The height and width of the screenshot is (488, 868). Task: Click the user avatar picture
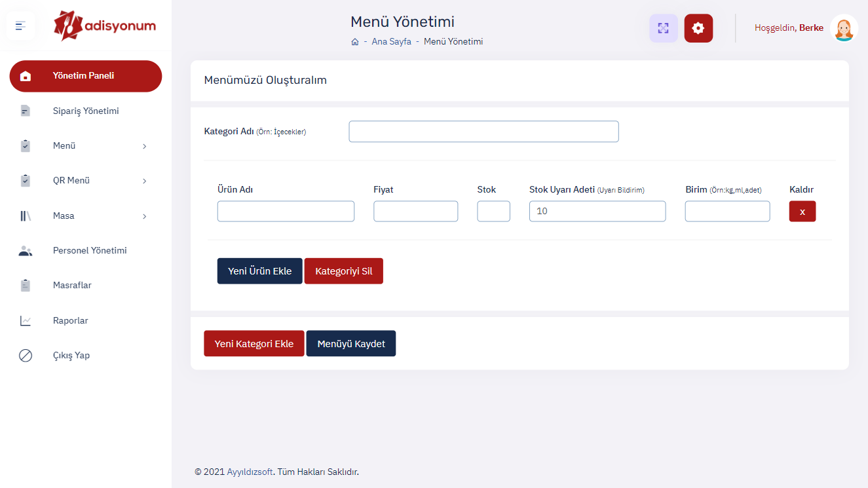tap(844, 28)
